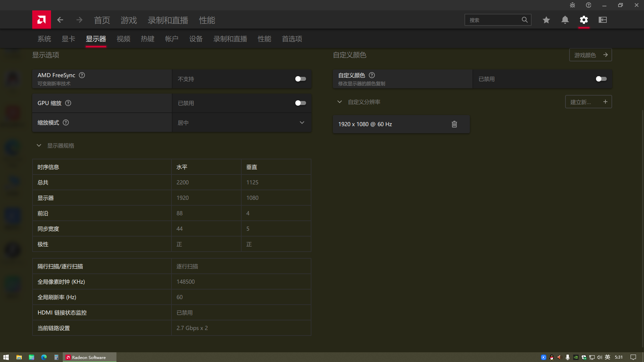Click the settings gear icon
This screenshot has height=362, width=644.
click(584, 20)
